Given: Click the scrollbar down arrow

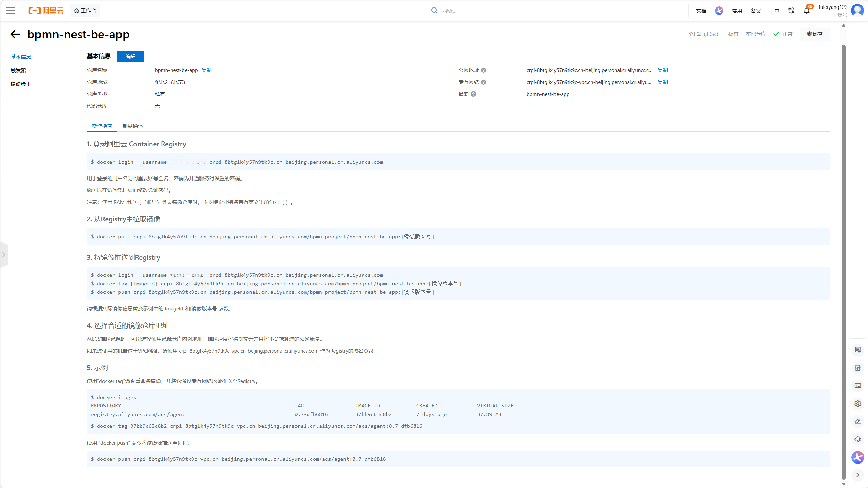Looking at the screenshot, I should pyautogui.click(x=843, y=484).
